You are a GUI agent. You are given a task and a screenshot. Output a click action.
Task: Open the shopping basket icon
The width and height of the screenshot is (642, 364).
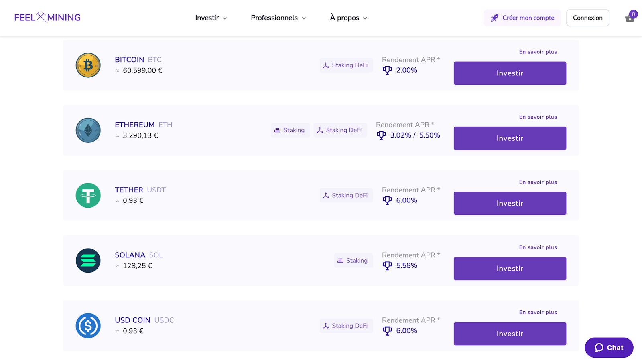tap(630, 18)
